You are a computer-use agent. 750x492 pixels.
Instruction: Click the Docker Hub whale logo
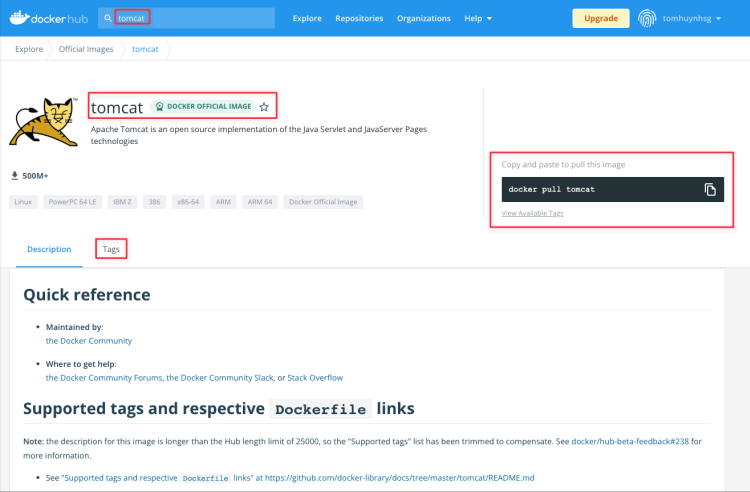coord(49,18)
